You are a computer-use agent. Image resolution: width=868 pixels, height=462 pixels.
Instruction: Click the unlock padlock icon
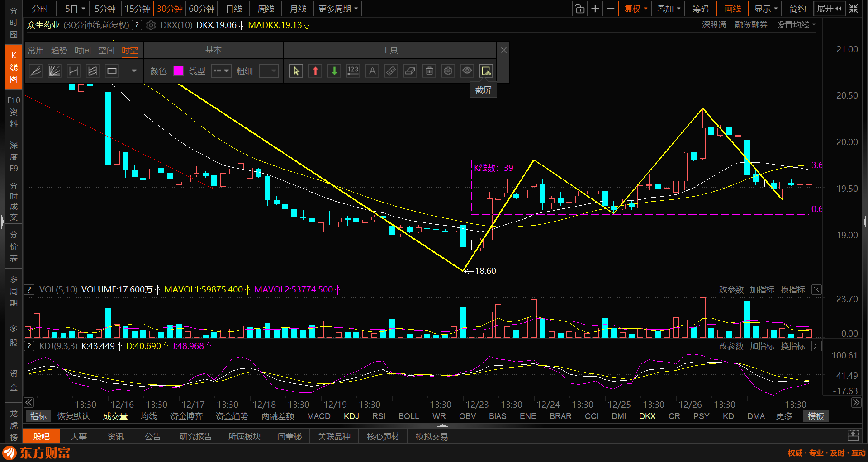coord(579,9)
